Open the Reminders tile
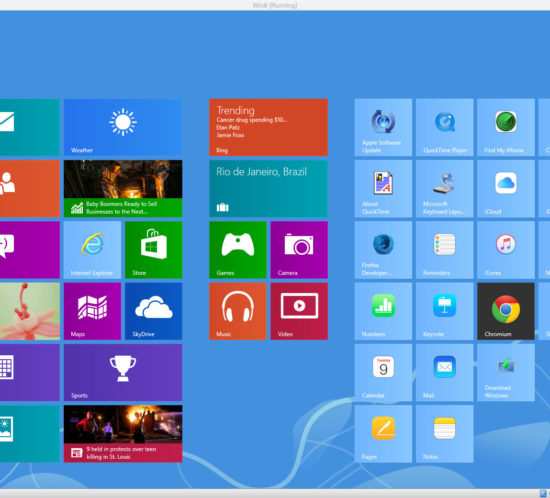Image resolution: width=550 pixels, height=498 pixels. click(445, 250)
